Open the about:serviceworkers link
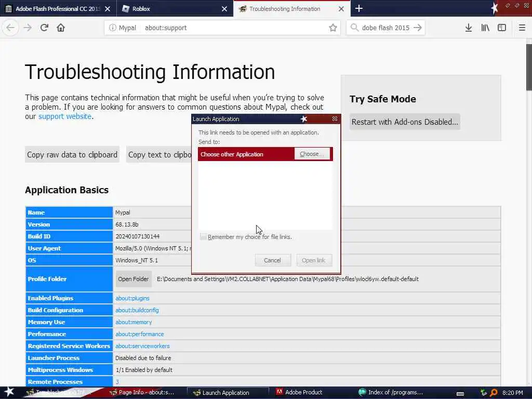The image size is (532, 399). [x=142, y=346]
